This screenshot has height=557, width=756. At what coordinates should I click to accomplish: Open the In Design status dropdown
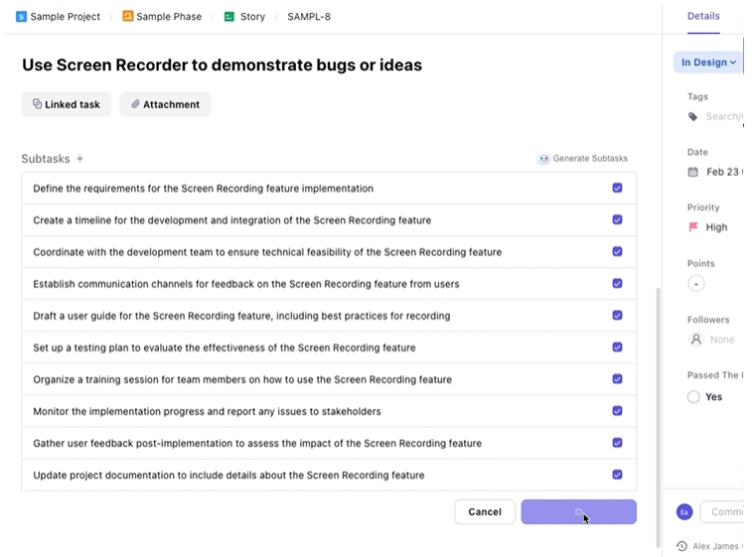pos(708,63)
